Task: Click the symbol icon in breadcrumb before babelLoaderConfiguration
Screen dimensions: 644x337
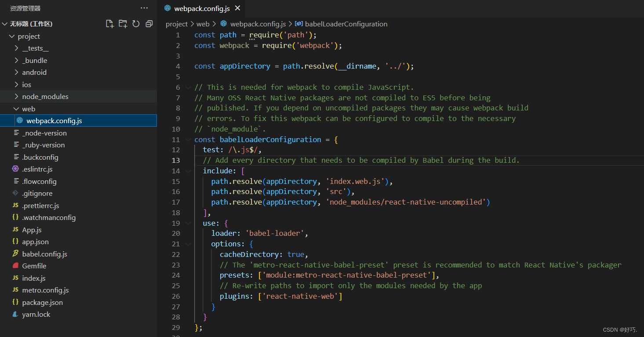Action: [x=298, y=24]
